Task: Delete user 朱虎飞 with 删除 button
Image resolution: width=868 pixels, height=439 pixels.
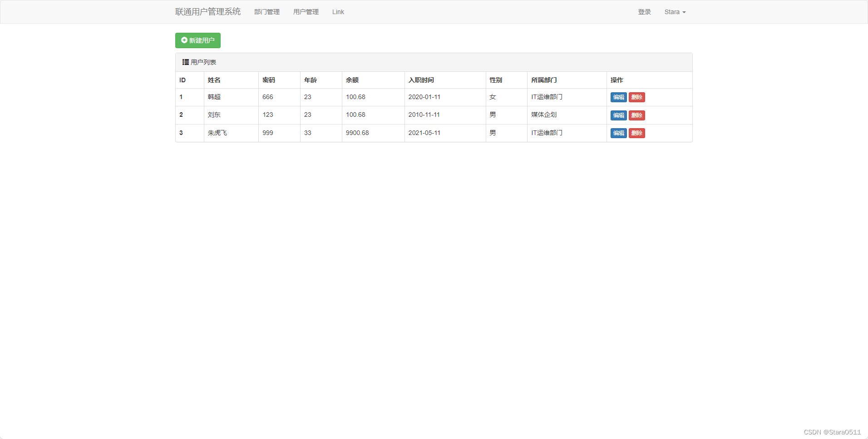Action: click(x=637, y=133)
